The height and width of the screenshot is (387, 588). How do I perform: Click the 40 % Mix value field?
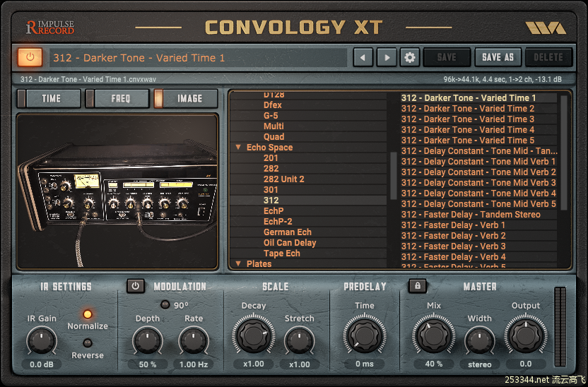pyautogui.click(x=434, y=364)
